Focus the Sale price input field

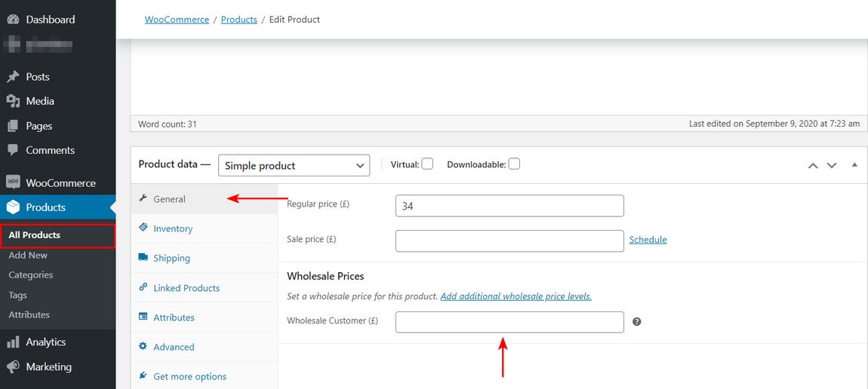tap(509, 241)
